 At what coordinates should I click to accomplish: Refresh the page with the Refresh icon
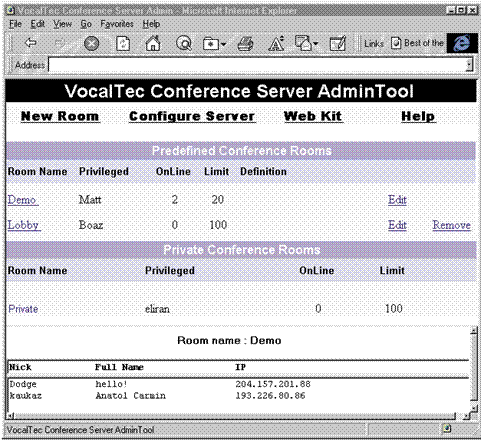pyautogui.click(x=122, y=44)
